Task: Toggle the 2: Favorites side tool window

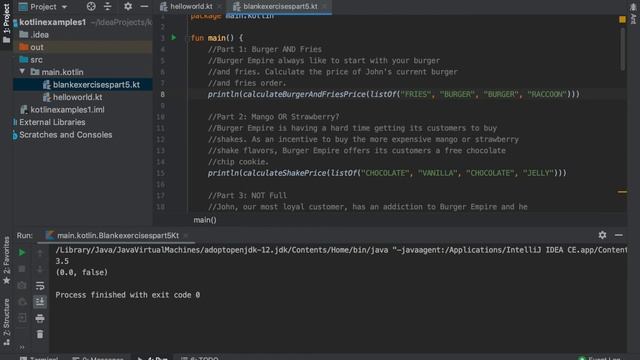Action: [x=6, y=260]
